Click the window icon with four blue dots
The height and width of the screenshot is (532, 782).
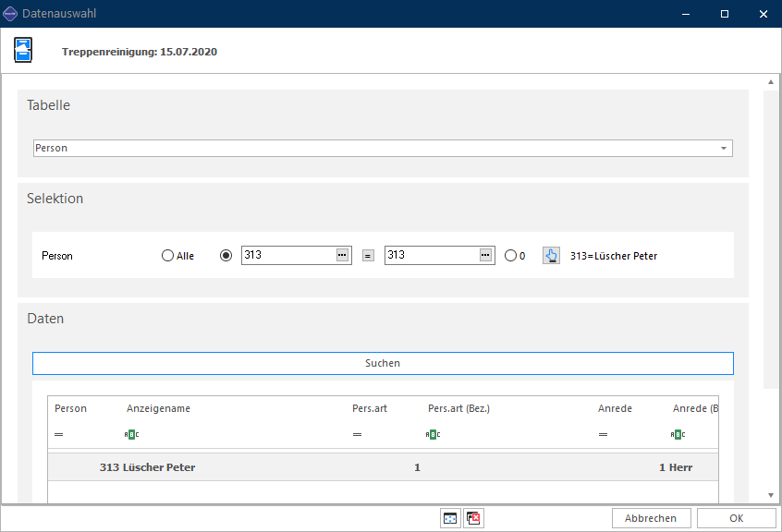450,518
